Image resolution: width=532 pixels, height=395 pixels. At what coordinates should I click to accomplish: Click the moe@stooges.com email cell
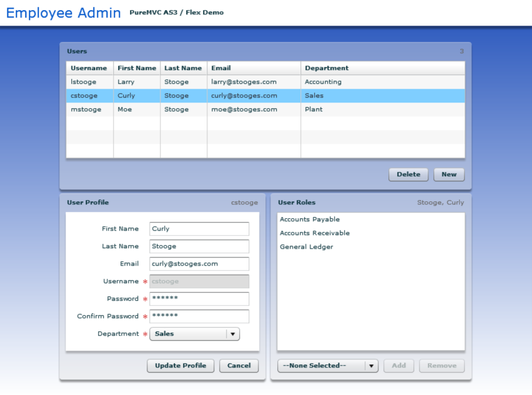[254, 109]
